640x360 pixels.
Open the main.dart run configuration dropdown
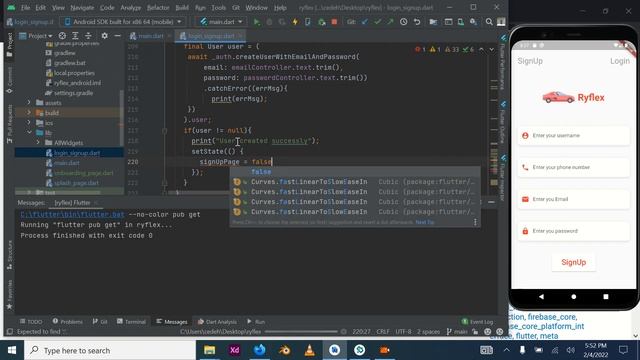[221, 22]
